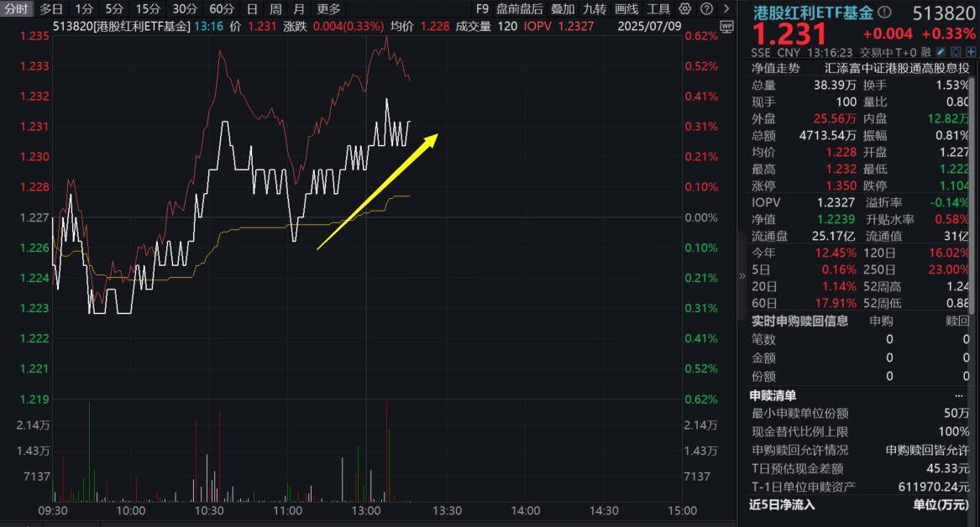Toggle 盘前盘后 session display
The height and width of the screenshot is (527, 980).
click(x=519, y=9)
